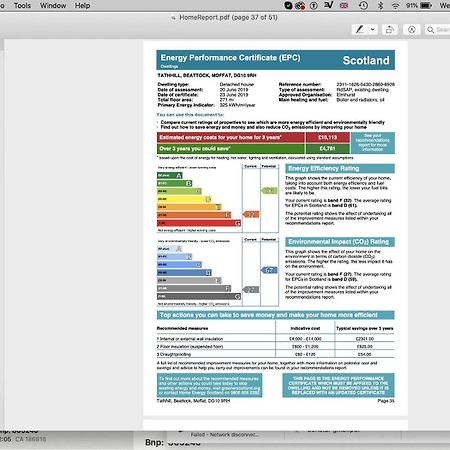This screenshot has height=450, width=450.
Task: Rotate the page with the toolbar rotate button
Action: (x=390, y=30)
